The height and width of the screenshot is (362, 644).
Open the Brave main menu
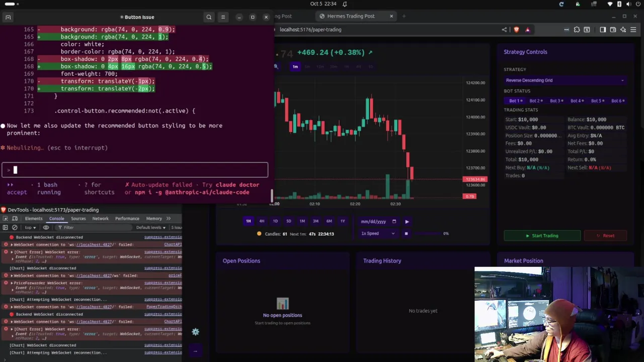633,30
